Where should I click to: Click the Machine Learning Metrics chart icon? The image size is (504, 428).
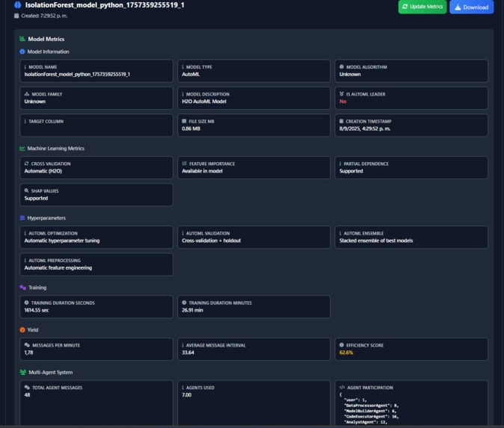coord(22,149)
